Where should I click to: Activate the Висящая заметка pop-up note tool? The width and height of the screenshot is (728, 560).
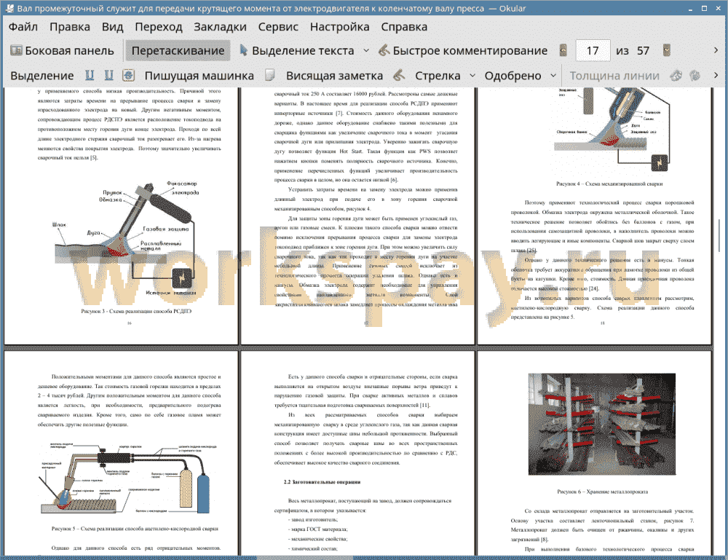(x=334, y=75)
